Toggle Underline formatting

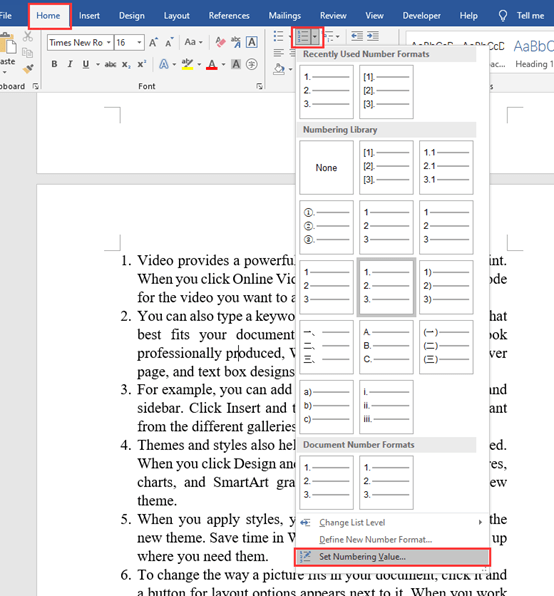tap(86, 64)
